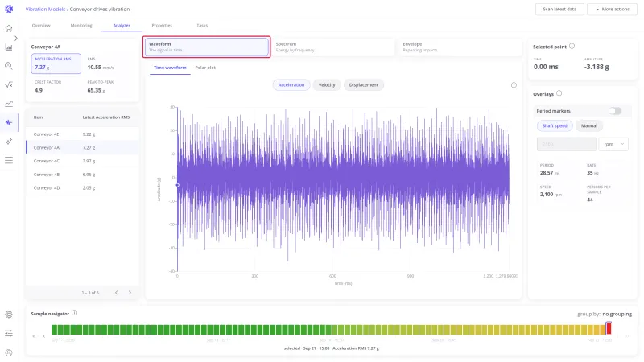Select the Time waveform sub-tab
The image size is (644, 362).
[x=170, y=68]
